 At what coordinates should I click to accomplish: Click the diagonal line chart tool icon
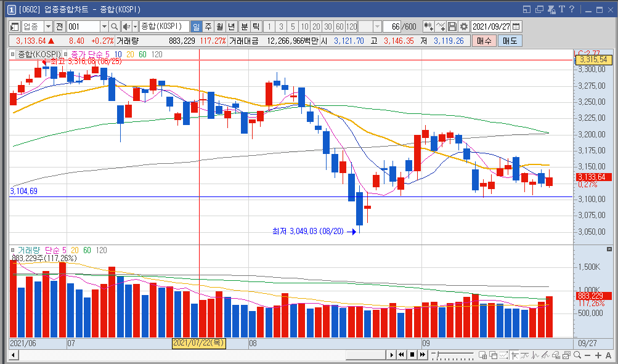coord(545,355)
